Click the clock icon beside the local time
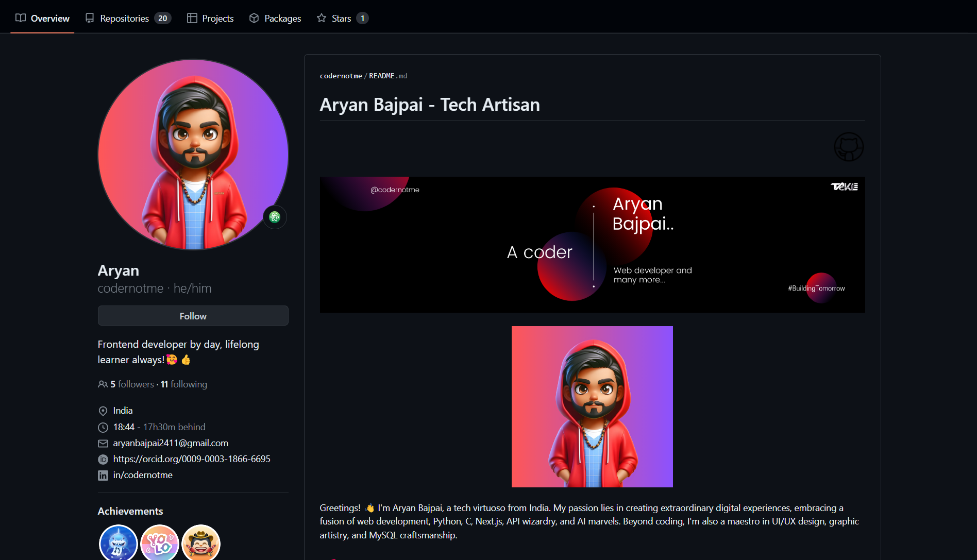The width and height of the screenshot is (977, 560). (x=103, y=427)
